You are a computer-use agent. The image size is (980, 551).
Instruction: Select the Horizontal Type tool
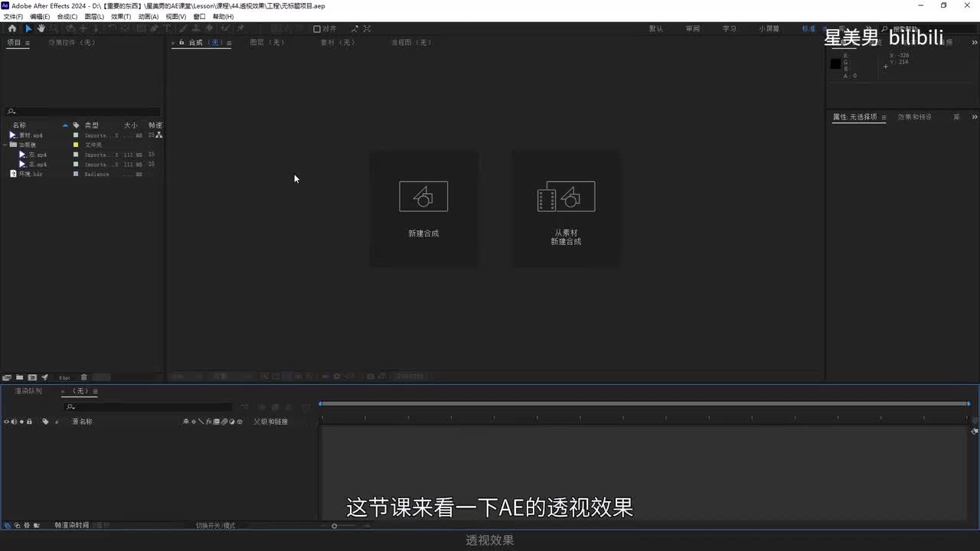167,28
